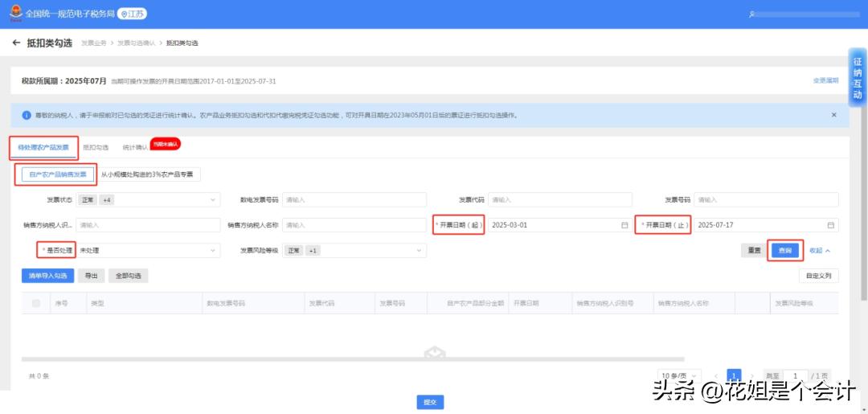Click the 数电发票号码 input field

point(354,200)
